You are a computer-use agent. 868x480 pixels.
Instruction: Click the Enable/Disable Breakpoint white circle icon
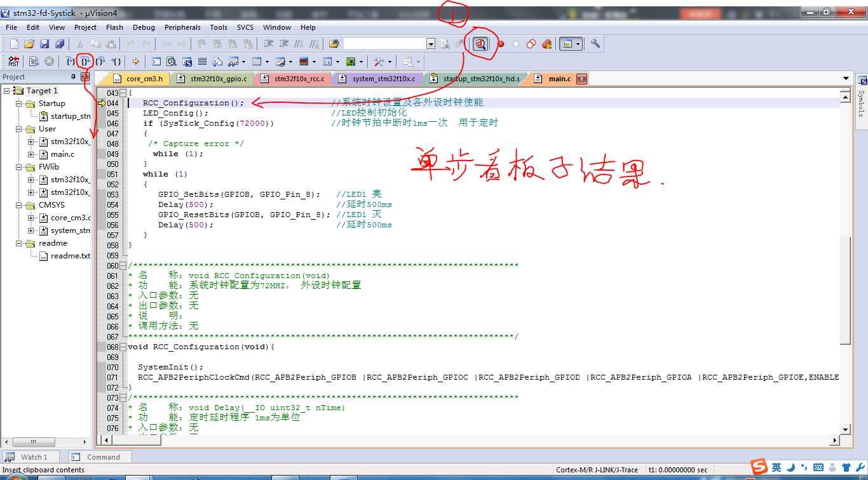[x=516, y=44]
